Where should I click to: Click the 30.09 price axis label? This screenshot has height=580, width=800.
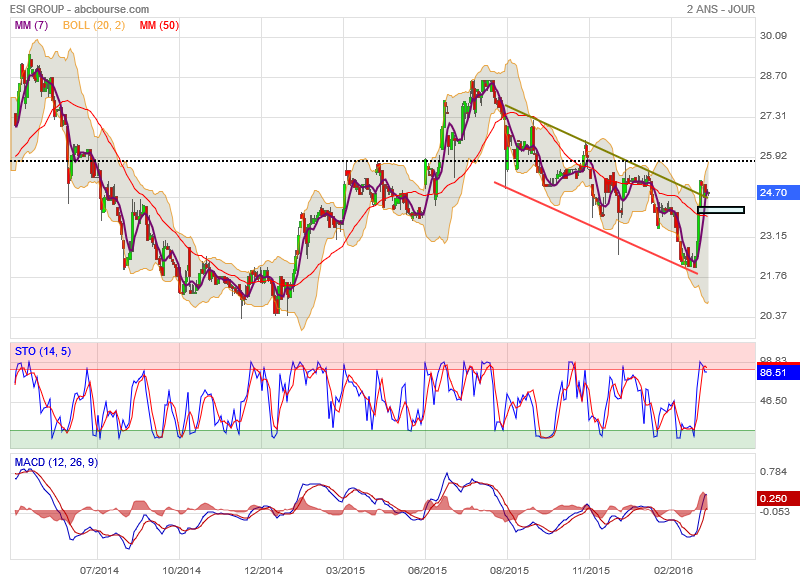tap(773, 36)
